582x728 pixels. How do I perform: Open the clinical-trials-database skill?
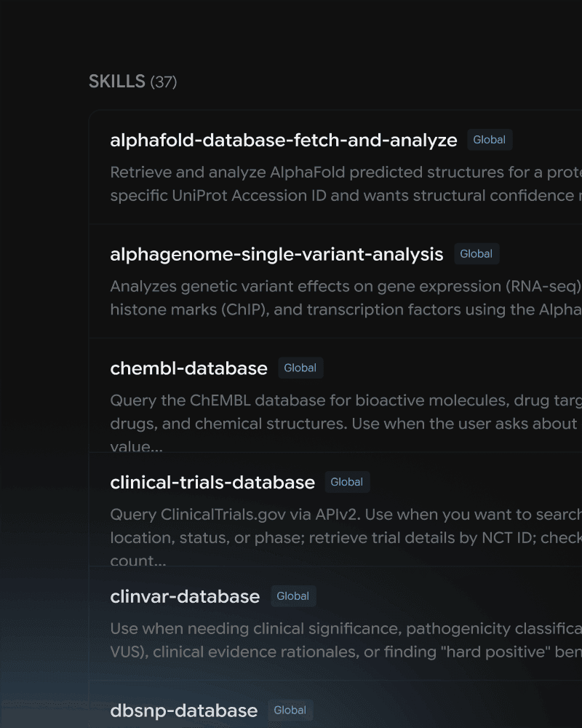[212, 483]
